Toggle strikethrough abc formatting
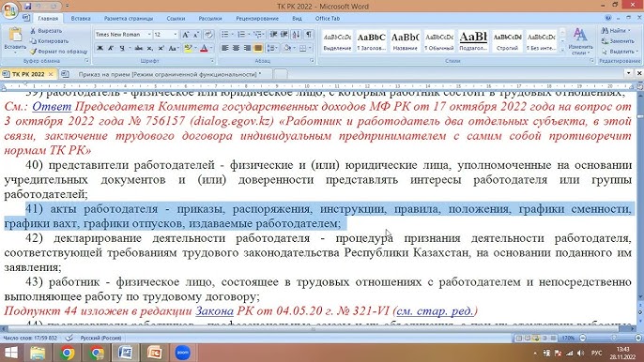Screen dimensions: 644x362 tap(138, 49)
